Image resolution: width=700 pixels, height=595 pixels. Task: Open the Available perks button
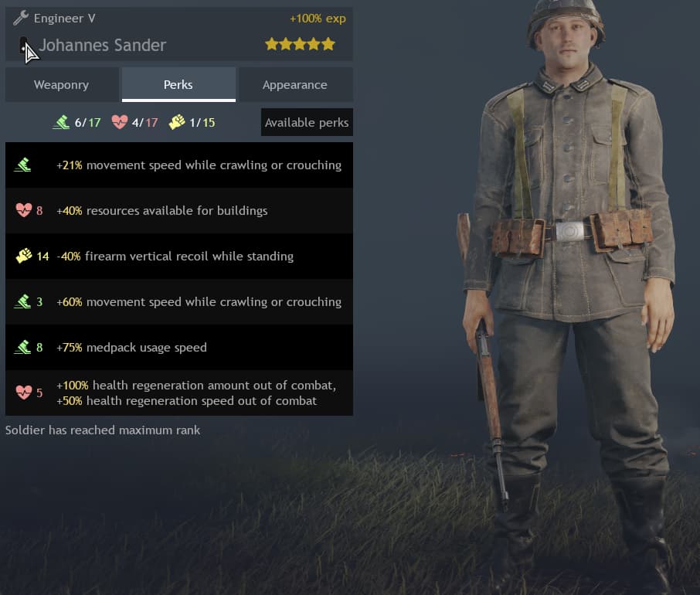(307, 122)
